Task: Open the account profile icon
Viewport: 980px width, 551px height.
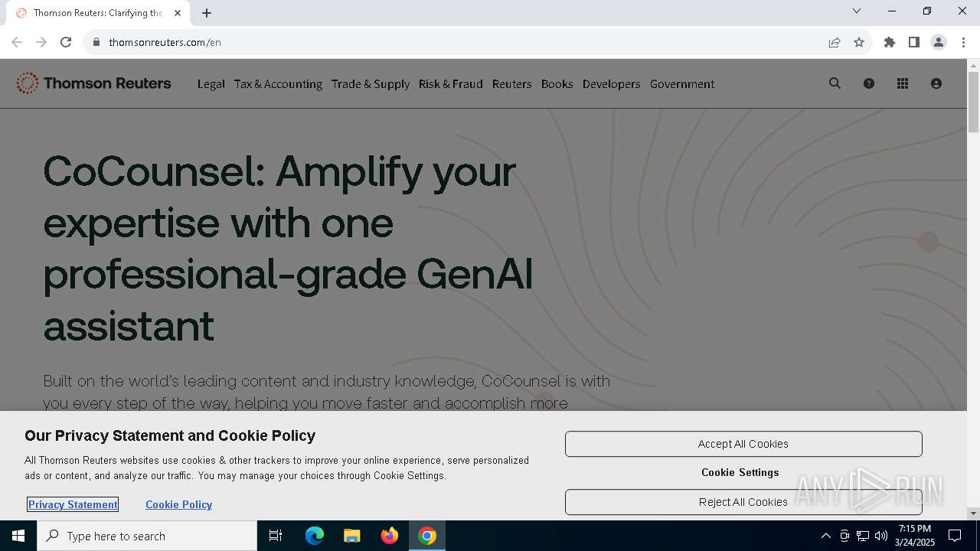Action: 936,83
